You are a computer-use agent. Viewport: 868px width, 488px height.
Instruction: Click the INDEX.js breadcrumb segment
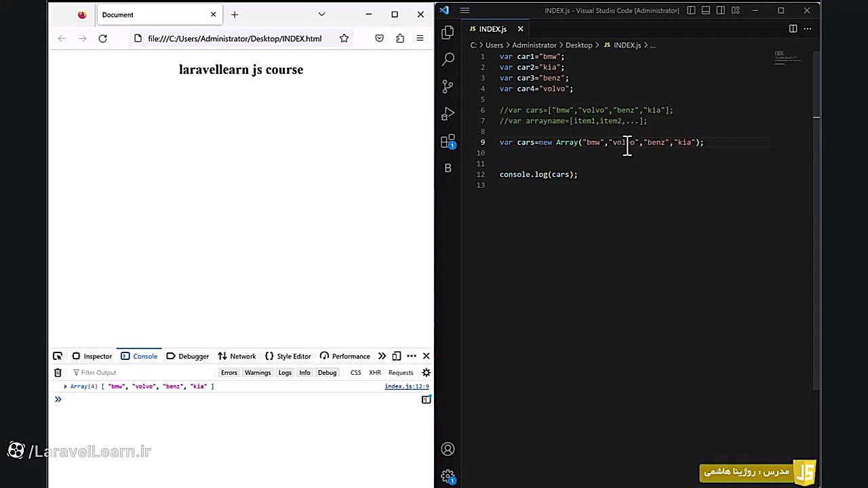[x=627, y=45]
